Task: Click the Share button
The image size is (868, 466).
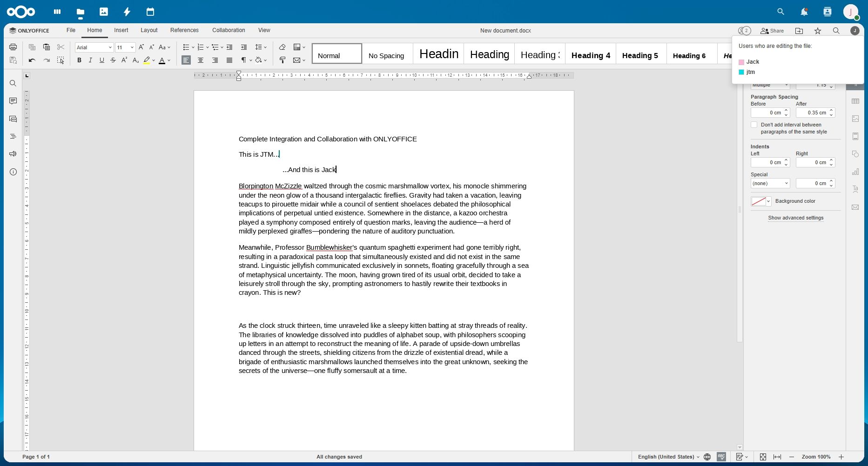Action: pyautogui.click(x=772, y=31)
